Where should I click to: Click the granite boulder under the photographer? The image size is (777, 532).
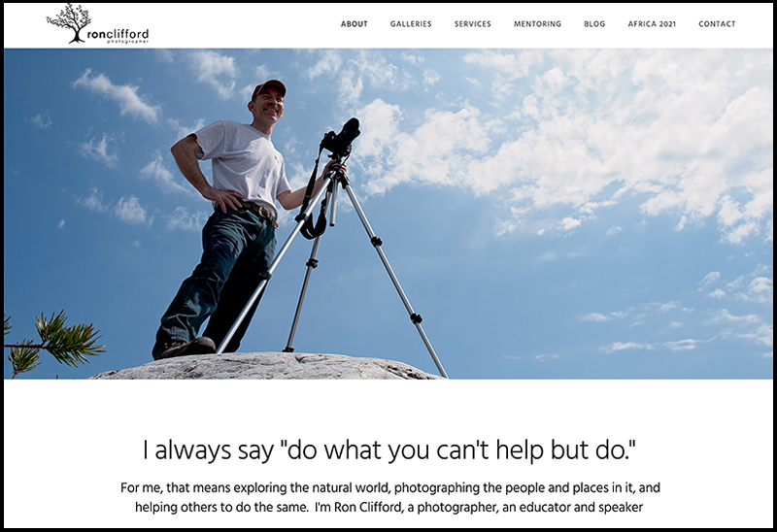265,366
